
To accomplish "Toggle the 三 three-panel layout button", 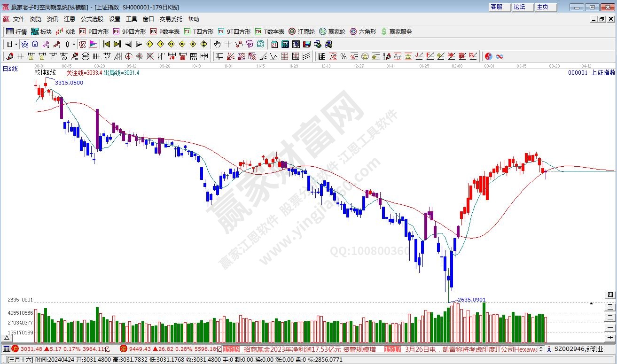I will click(610, 306).
